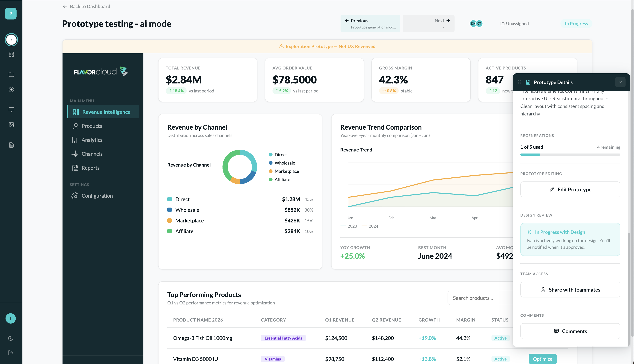This screenshot has width=634, height=364.
Task: Toggle the Direct legend item in donut chart
Action: click(x=278, y=154)
